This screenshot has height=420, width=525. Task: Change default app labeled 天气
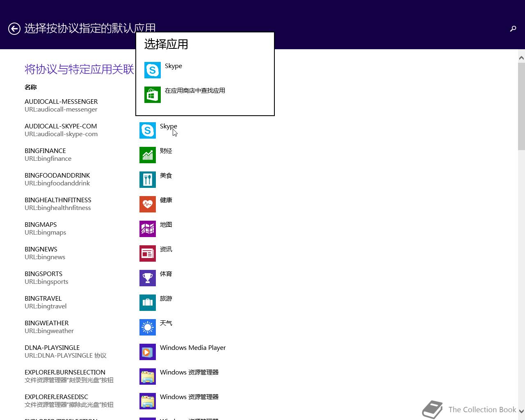(x=166, y=323)
